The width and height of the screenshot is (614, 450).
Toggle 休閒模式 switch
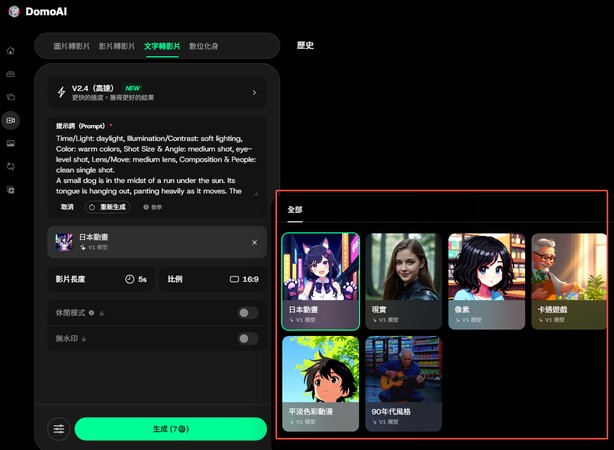(x=248, y=313)
